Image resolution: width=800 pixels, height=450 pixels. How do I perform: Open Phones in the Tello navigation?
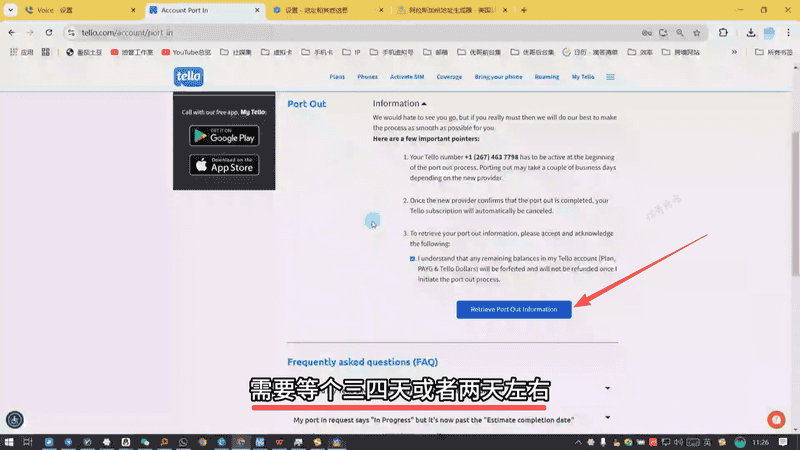point(367,77)
